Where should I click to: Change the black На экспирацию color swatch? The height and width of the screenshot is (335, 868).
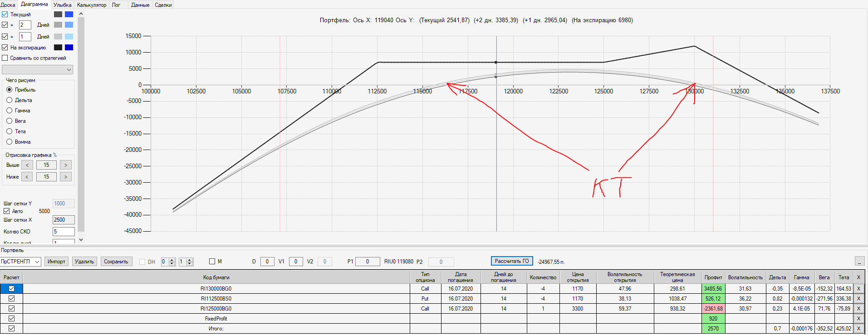[x=58, y=48]
